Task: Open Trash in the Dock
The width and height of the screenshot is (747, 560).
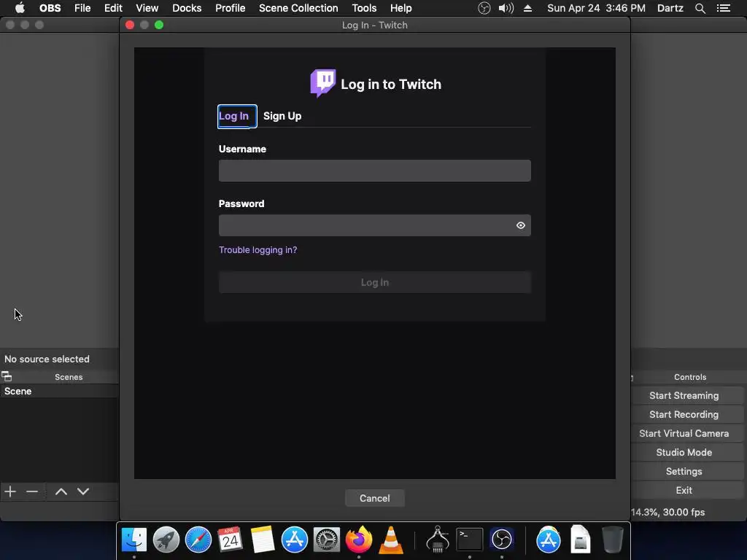Action: coord(612,540)
